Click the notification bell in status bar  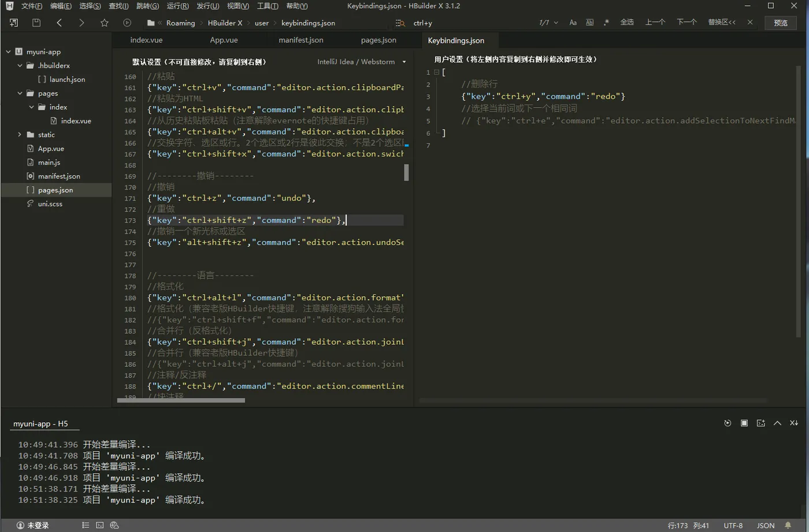click(788, 525)
